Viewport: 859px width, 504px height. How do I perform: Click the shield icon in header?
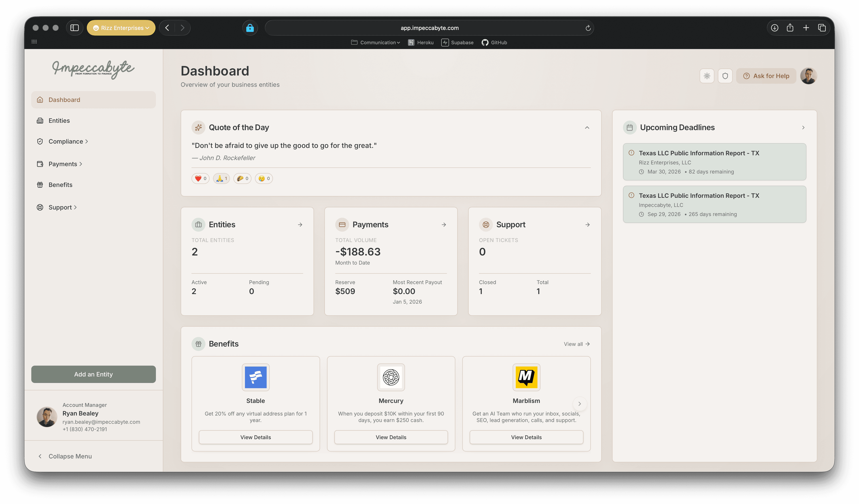point(725,76)
